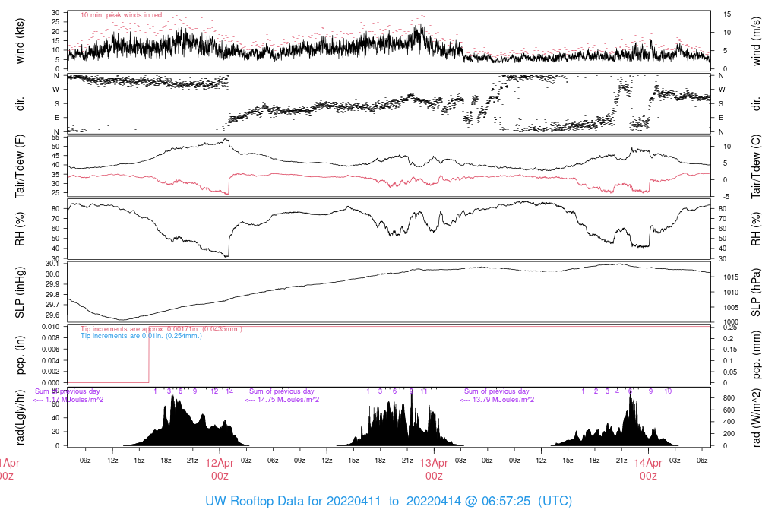
Task: Click the '30.1' value on the SLP inHg axis
Action: click(52, 264)
